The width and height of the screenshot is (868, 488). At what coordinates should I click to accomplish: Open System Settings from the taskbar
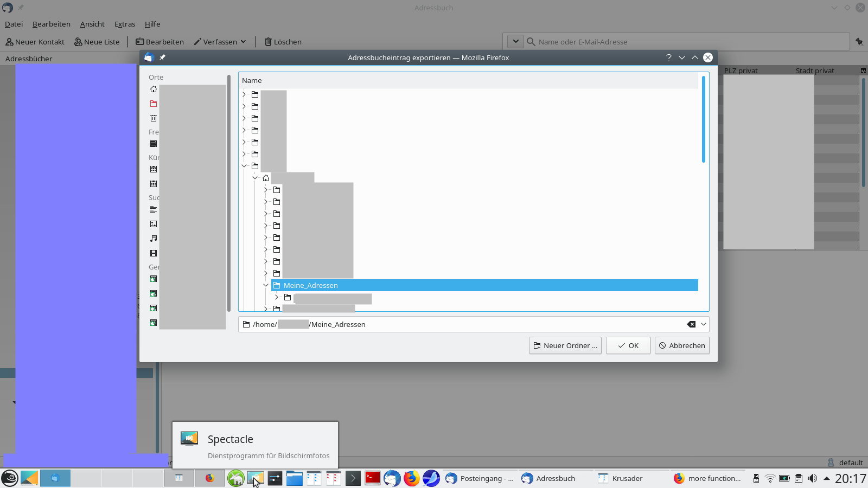(275, 478)
